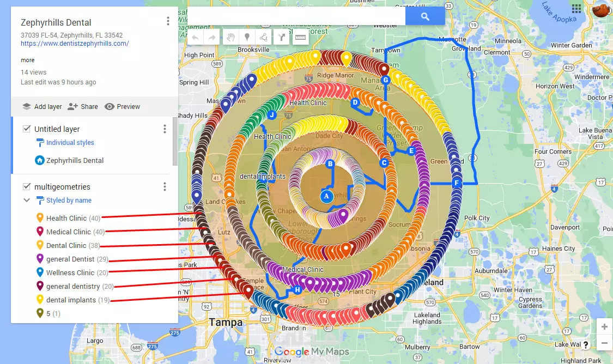This screenshot has width=613, height=364.
Task: Select the Add marker tool
Action: pyautogui.click(x=247, y=38)
